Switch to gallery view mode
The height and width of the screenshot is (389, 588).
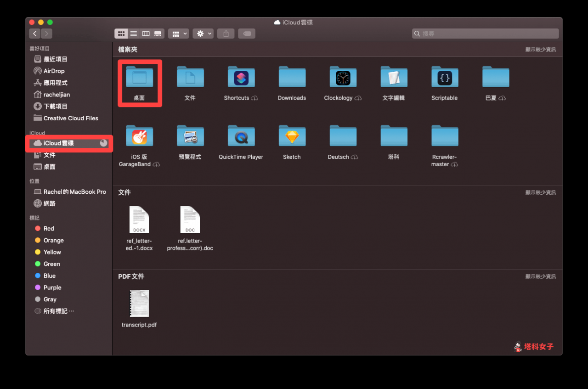(158, 34)
